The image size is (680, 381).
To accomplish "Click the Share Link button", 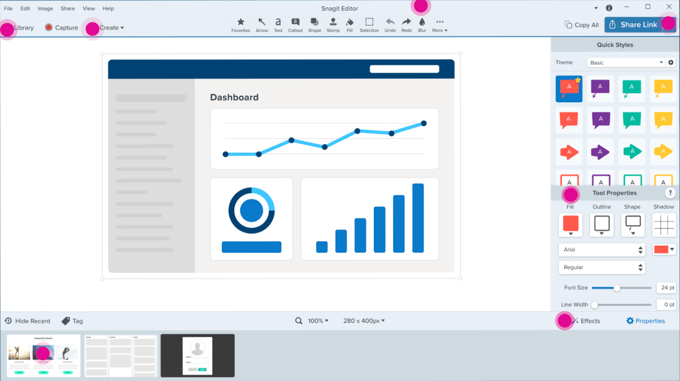I will pos(640,25).
